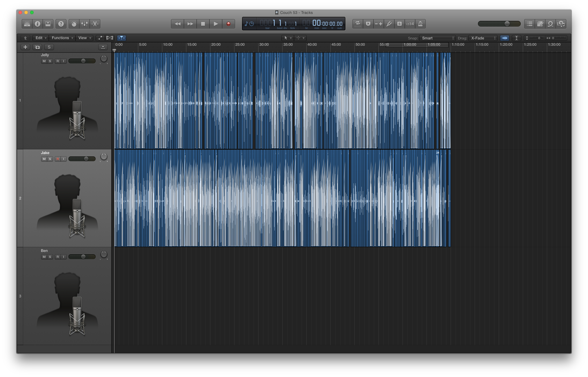The image size is (588, 377).
Task: Adjust the Jelly track pan knob
Action: [104, 59]
